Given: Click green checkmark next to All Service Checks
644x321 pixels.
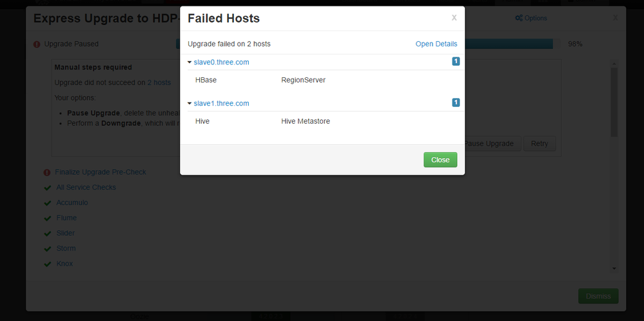Looking at the screenshot, I should [47, 188].
